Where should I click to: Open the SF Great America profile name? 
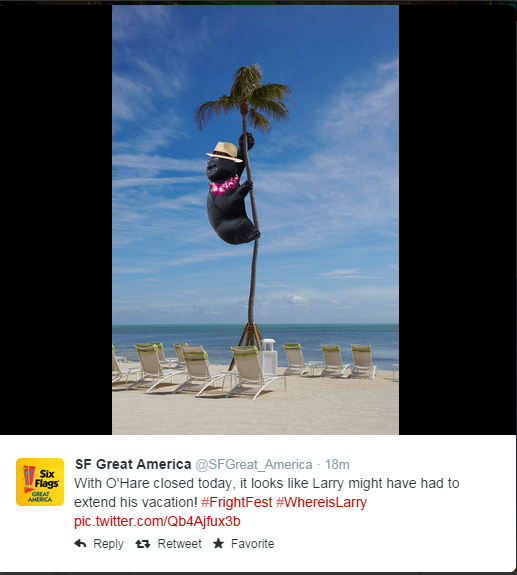click(133, 464)
